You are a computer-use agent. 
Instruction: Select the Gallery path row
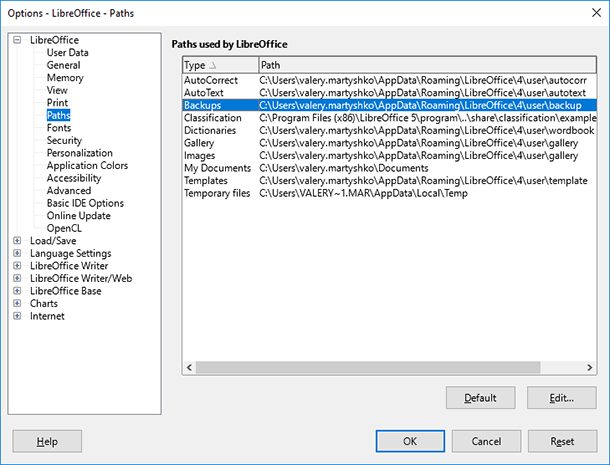(x=389, y=143)
